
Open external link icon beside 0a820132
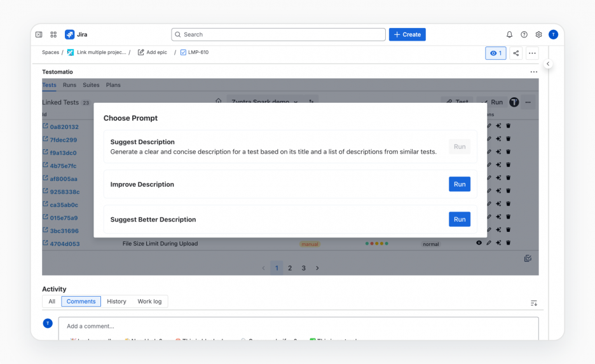coord(45,126)
